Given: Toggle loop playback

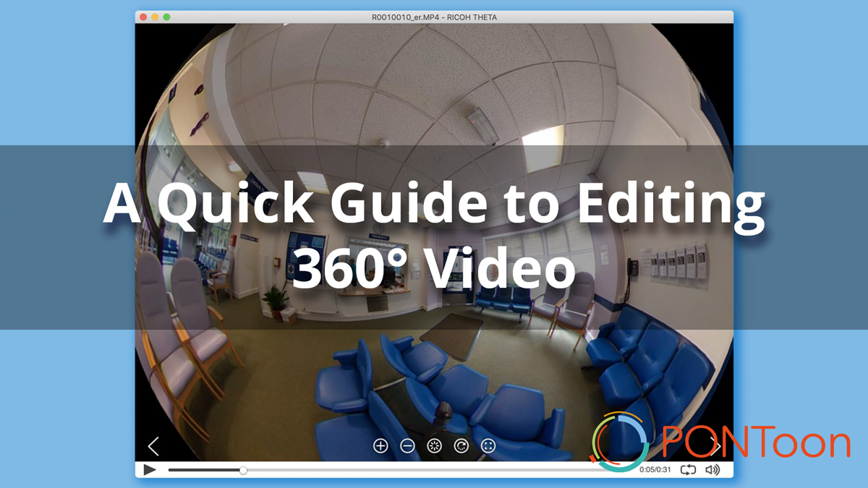Looking at the screenshot, I should pos(688,470).
